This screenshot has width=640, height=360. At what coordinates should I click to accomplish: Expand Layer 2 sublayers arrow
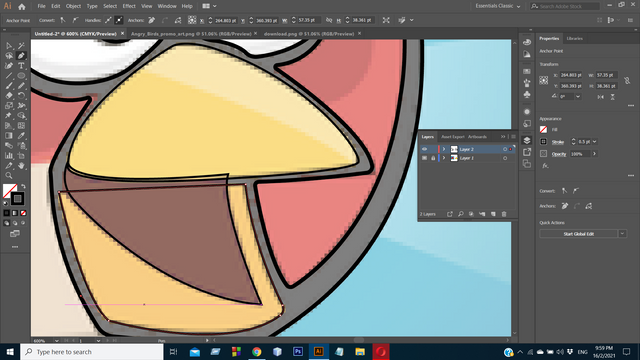point(444,149)
